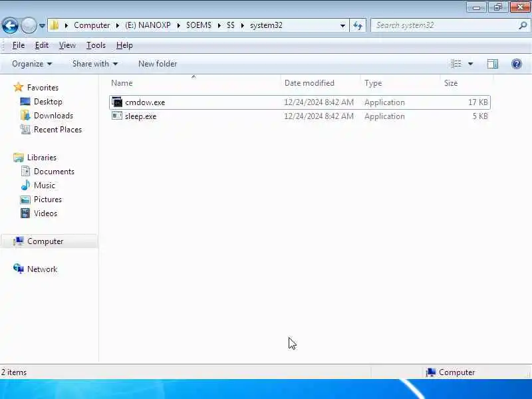
Task: Open the Tools menu
Action: [96, 45]
